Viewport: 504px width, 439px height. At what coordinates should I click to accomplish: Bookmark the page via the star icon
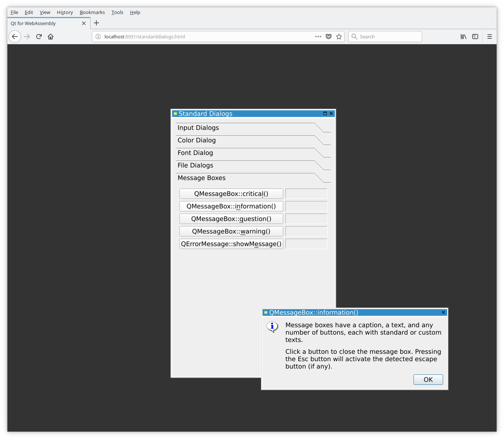(x=339, y=37)
